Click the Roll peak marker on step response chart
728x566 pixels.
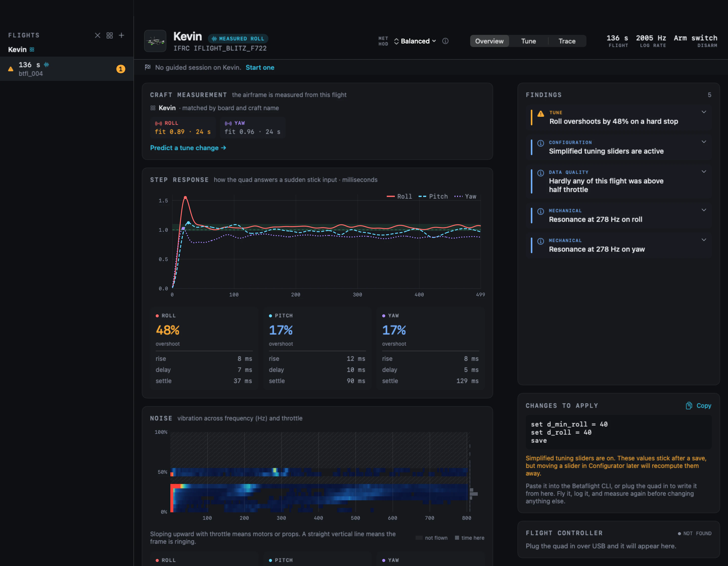[x=185, y=198]
